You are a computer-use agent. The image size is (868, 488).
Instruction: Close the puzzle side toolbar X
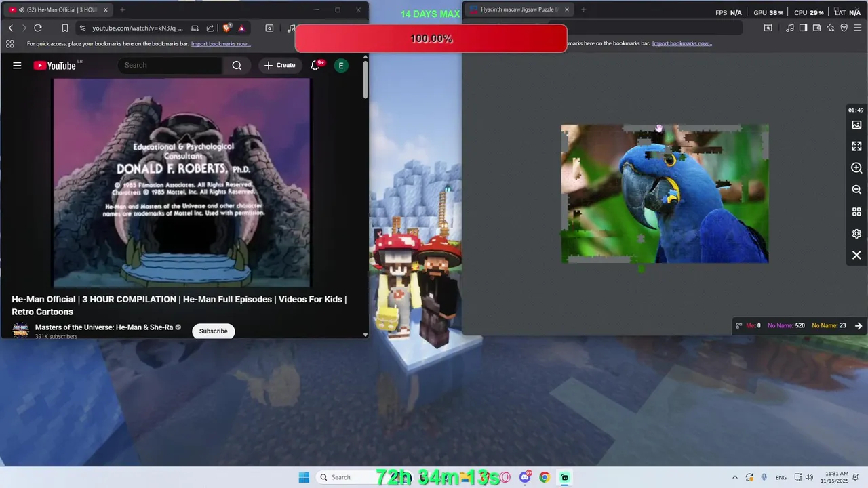[856, 256]
